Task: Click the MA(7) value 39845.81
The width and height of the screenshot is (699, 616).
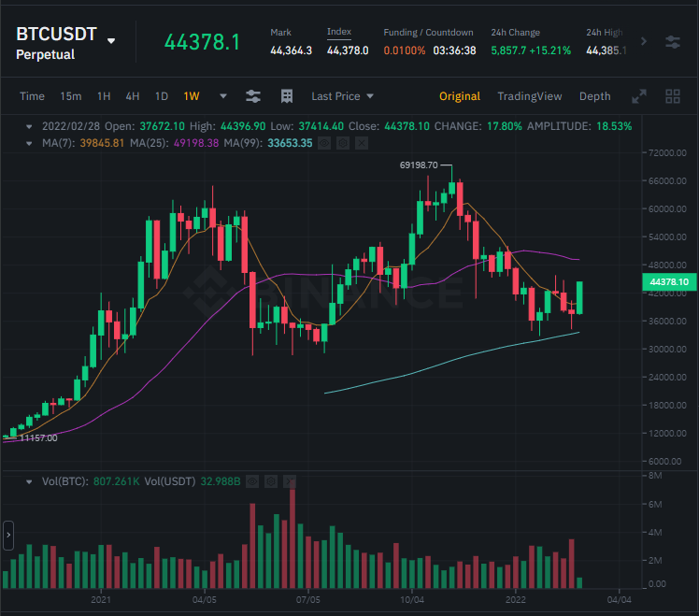Action: point(102,143)
